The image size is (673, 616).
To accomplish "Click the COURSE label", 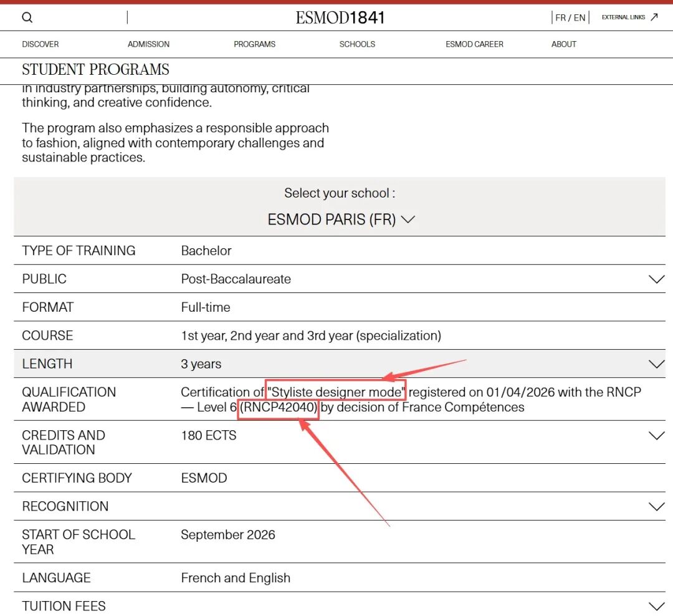I will click(x=47, y=335).
